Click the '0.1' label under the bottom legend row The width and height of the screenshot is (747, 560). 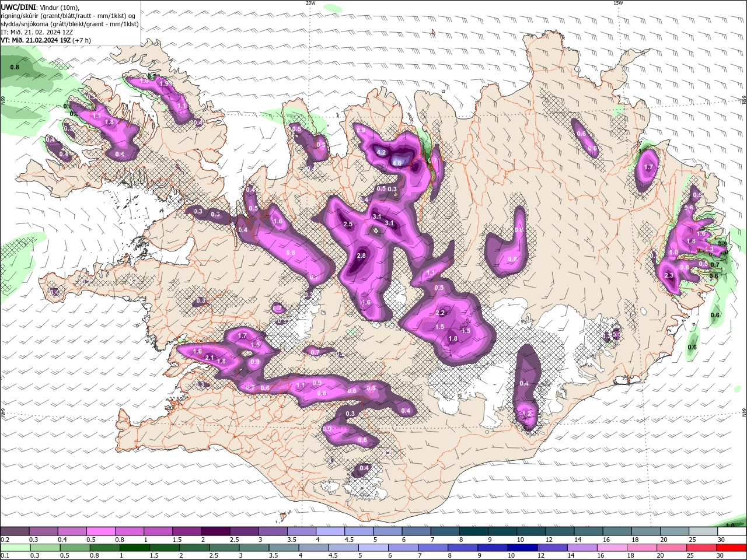click(x=4, y=556)
